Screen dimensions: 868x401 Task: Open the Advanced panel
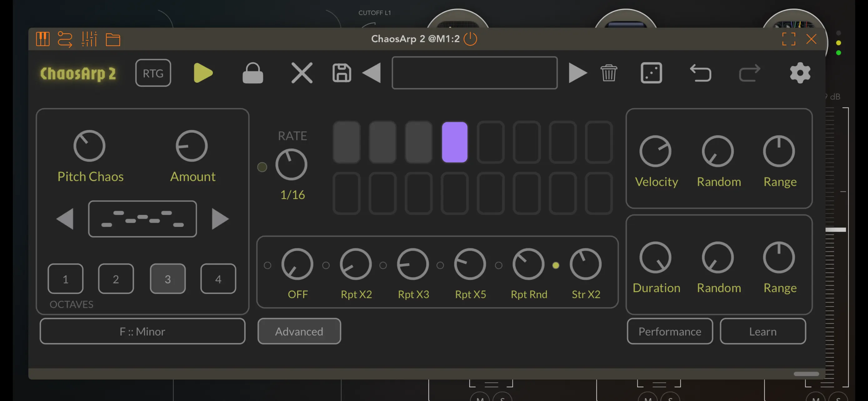pos(299,331)
